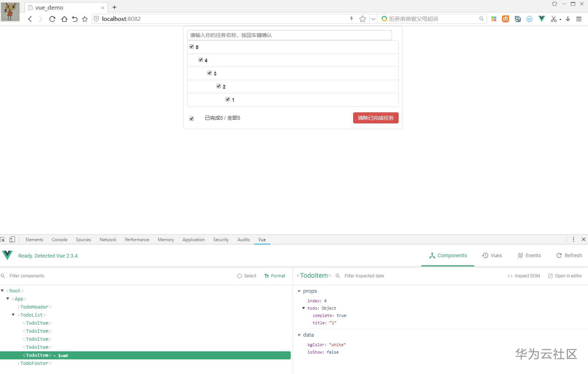Click Select to pick a component
The height and width of the screenshot is (374, 588).
point(247,276)
